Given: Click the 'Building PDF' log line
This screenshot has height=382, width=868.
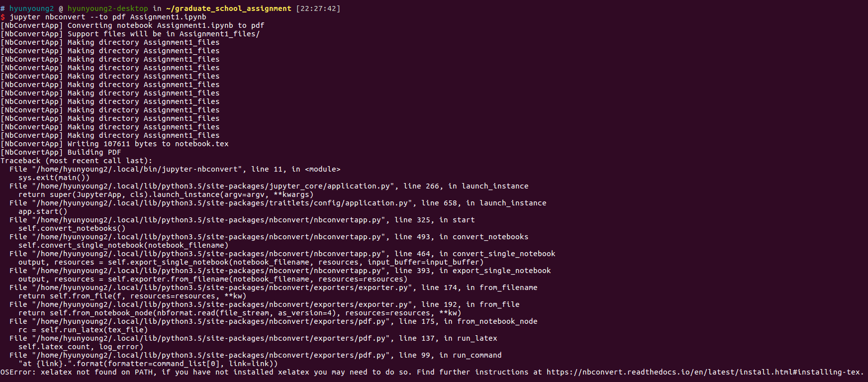Looking at the screenshot, I should coord(61,152).
